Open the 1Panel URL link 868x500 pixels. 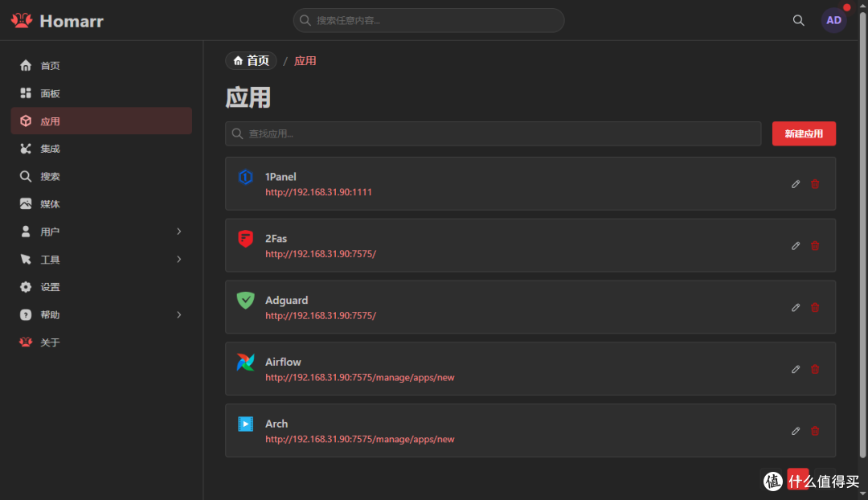[318, 192]
